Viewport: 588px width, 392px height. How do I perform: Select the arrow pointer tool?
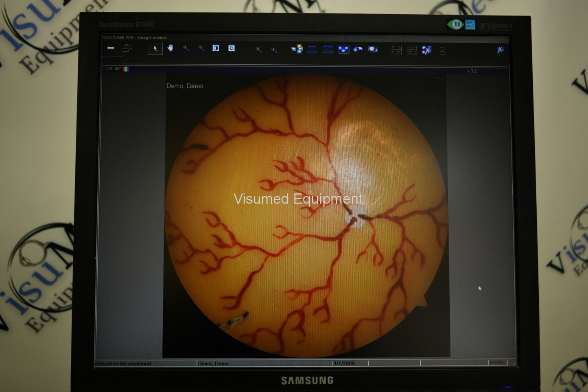[x=155, y=48]
